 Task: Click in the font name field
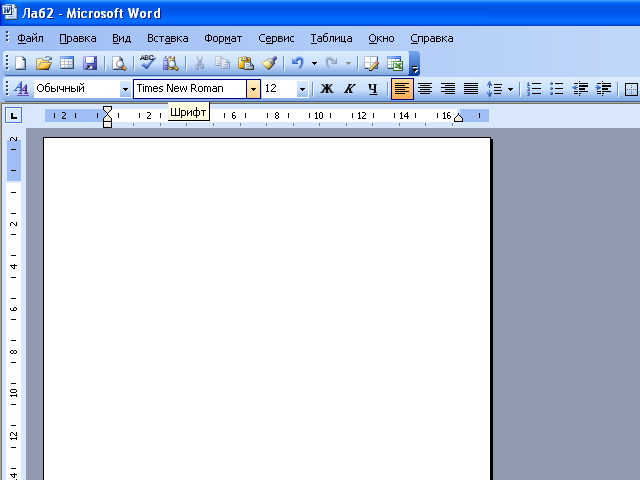[190, 89]
